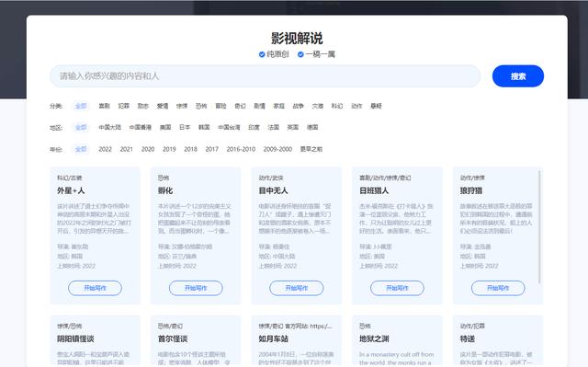Open the 阴阳镇怪谈 movie title

pos(75,338)
